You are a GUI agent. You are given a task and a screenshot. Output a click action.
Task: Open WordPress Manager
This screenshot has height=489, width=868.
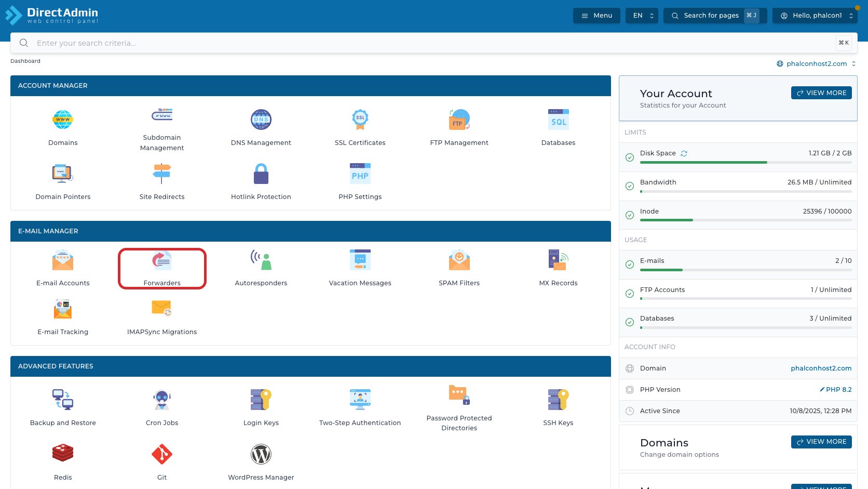coord(261,462)
